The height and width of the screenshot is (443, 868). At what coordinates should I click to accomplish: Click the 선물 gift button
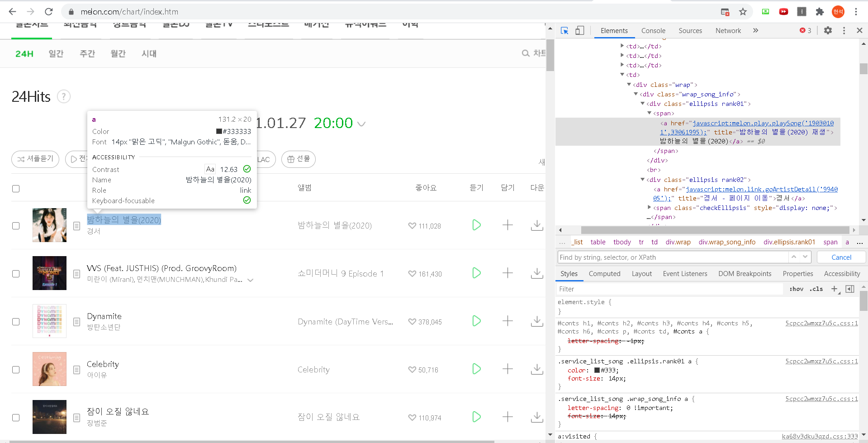tap(299, 159)
